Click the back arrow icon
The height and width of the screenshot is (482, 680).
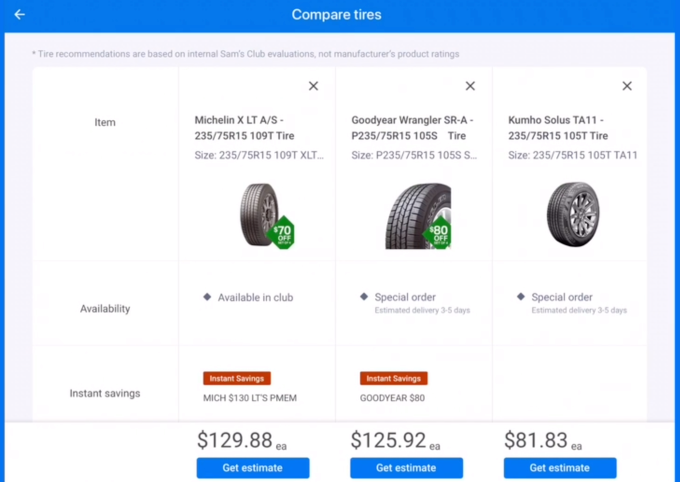pyautogui.click(x=20, y=15)
